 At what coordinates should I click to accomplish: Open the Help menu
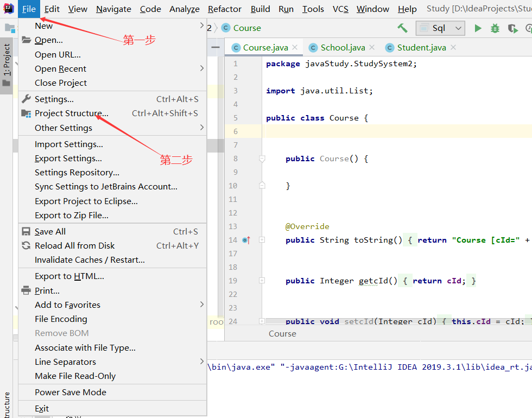point(407,9)
